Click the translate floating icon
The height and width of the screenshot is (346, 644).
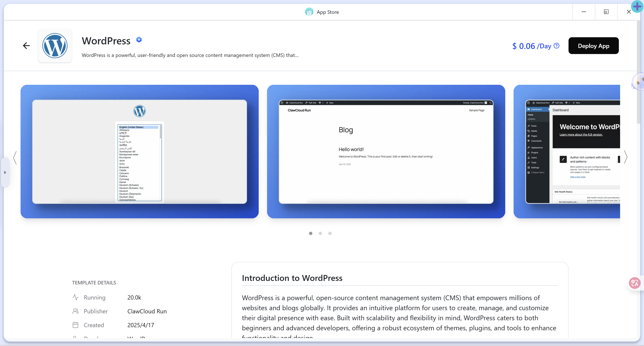coord(635,283)
